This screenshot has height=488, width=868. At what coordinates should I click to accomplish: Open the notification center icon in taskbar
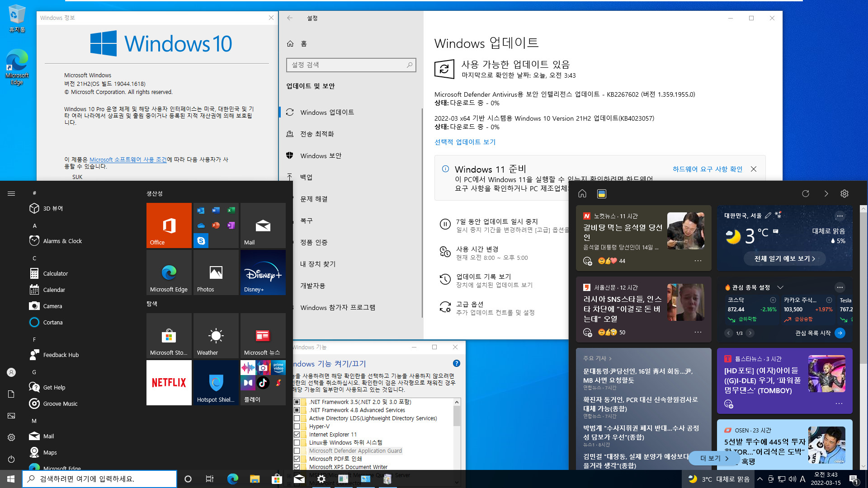click(854, 479)
